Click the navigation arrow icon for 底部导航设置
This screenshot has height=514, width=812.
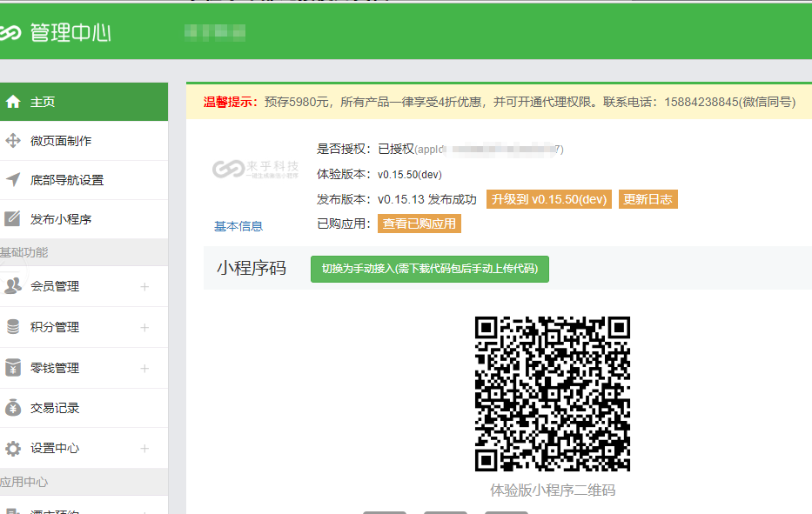pos(13,180)
